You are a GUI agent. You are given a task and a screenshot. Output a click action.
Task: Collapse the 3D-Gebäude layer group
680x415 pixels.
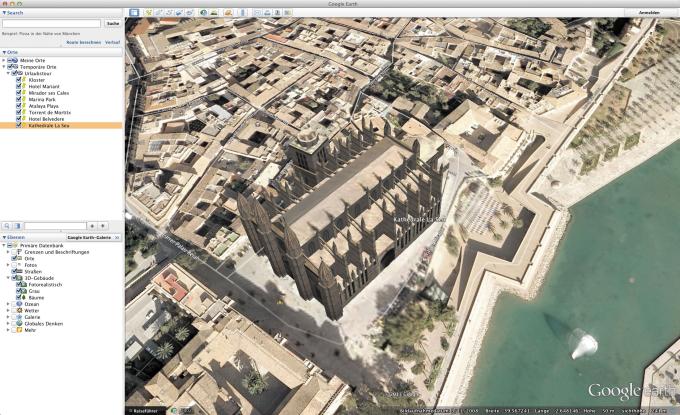[x=8, y=278]
